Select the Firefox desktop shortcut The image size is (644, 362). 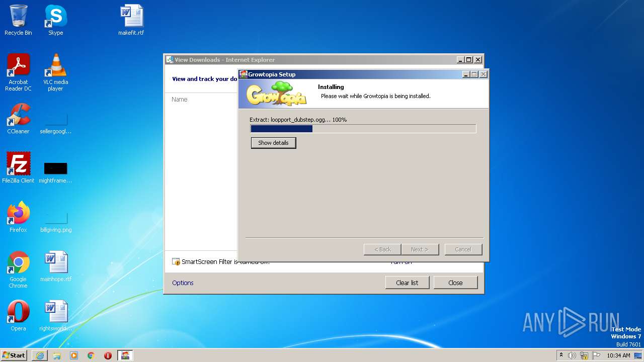coord(18,217)
